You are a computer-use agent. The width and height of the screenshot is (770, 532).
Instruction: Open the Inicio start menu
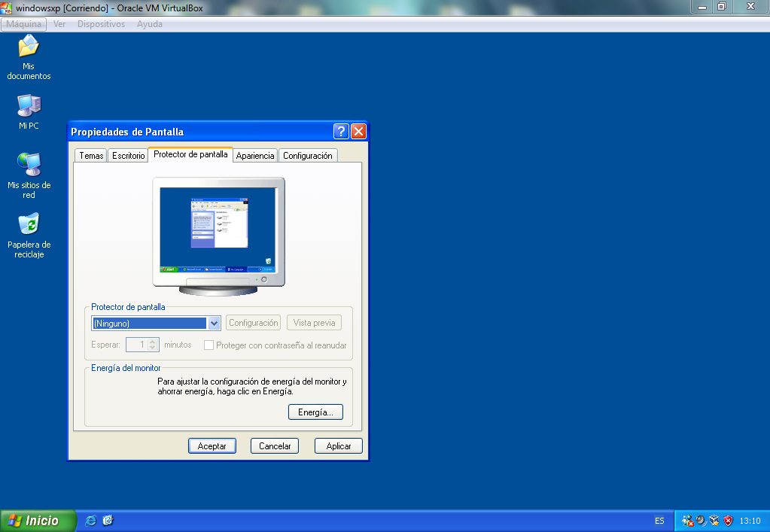point(38,521)
